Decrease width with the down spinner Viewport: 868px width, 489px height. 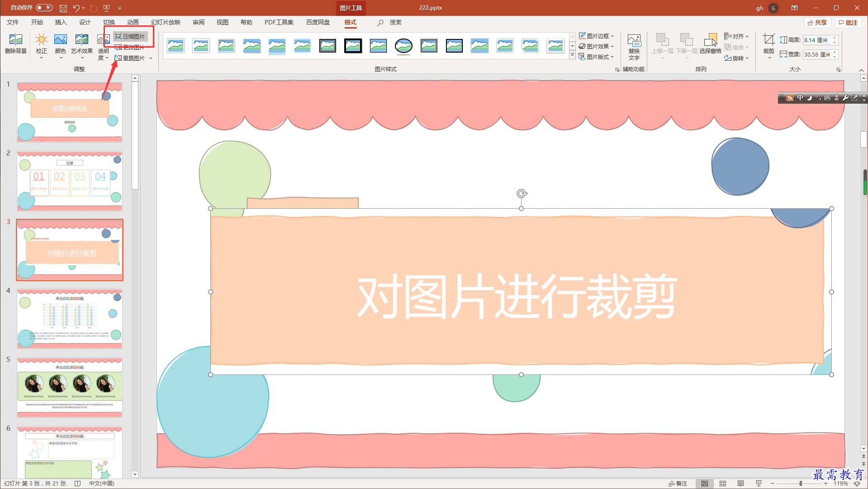pyautogui.click(x=835, y=57)
